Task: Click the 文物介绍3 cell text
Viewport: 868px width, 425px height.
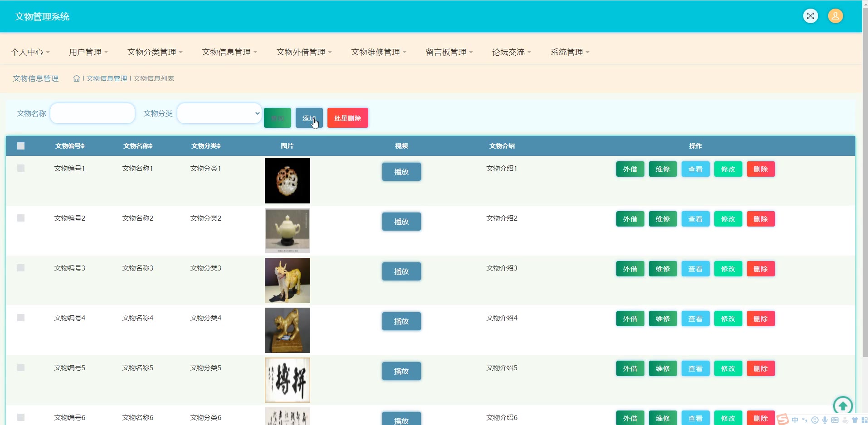Action: (x=502, y=268)
